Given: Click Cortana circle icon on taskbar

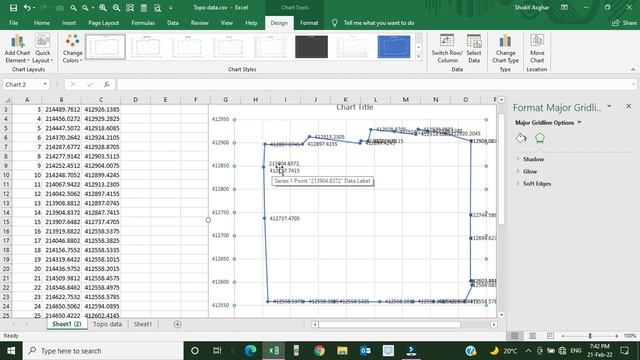Looking at the screenshot, I should click(x=195, y=351).
